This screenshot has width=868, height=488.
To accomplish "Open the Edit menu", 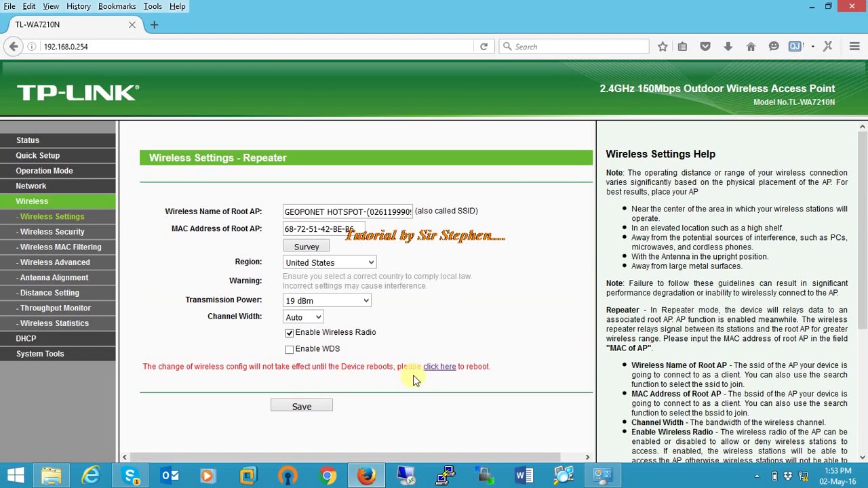I will coord(29,6).
